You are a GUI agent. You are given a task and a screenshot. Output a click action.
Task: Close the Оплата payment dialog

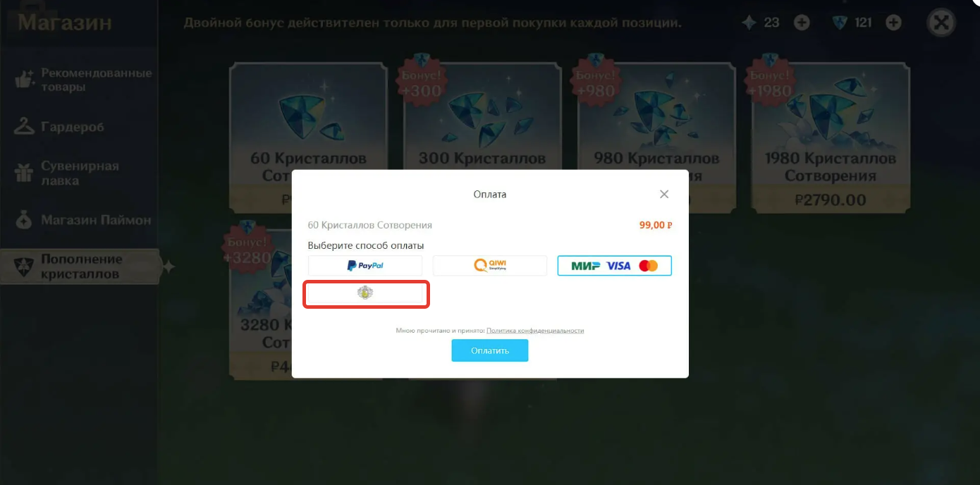(664, 194)
